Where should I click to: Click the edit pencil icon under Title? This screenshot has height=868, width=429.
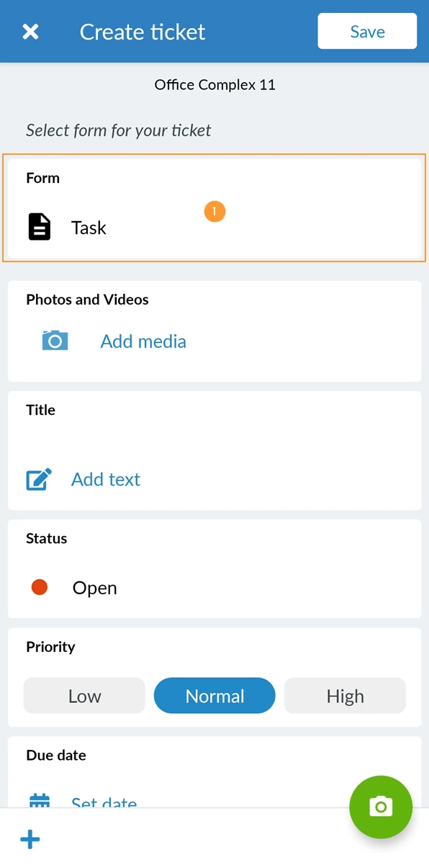coord(39,479)
